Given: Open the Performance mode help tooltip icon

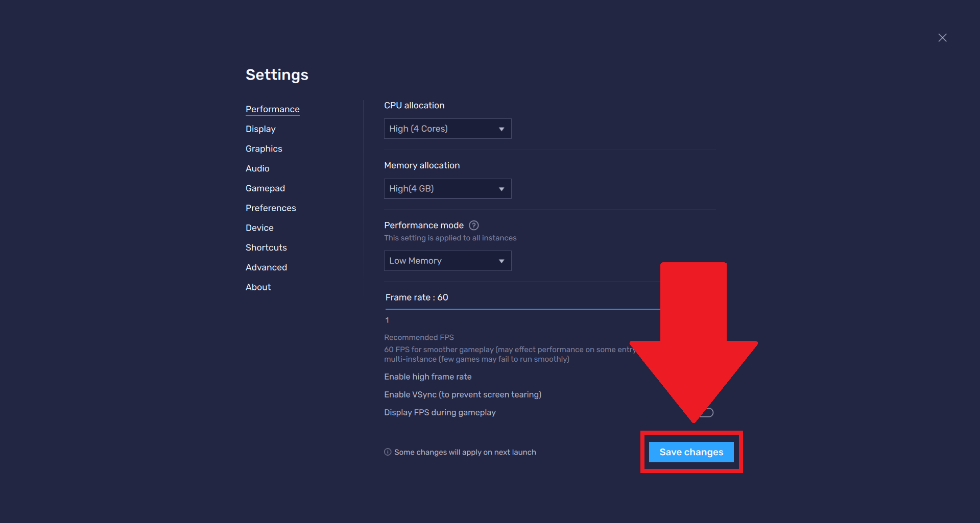Looking at the screenshot, I should pos(474,225).
